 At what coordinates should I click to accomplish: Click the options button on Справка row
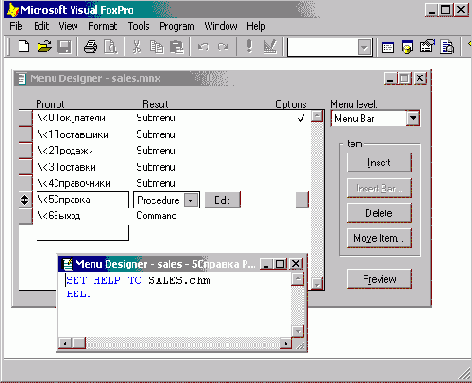coord(302,200)
